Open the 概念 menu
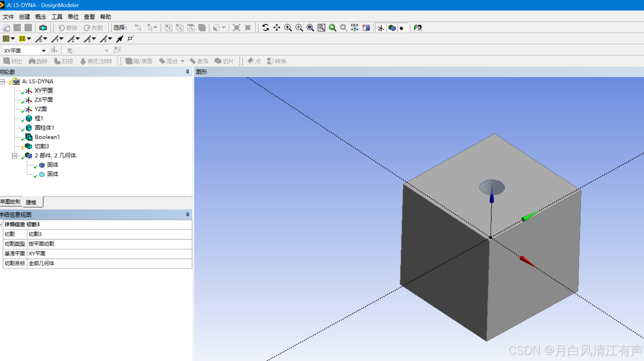This screenshot has width=644, height=361. click(x=40, y=17)
